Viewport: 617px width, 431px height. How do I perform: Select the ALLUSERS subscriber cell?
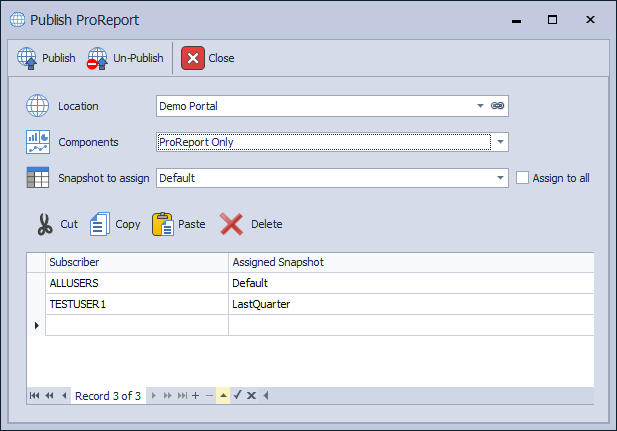pyautogui.click(x=137, y=283)
